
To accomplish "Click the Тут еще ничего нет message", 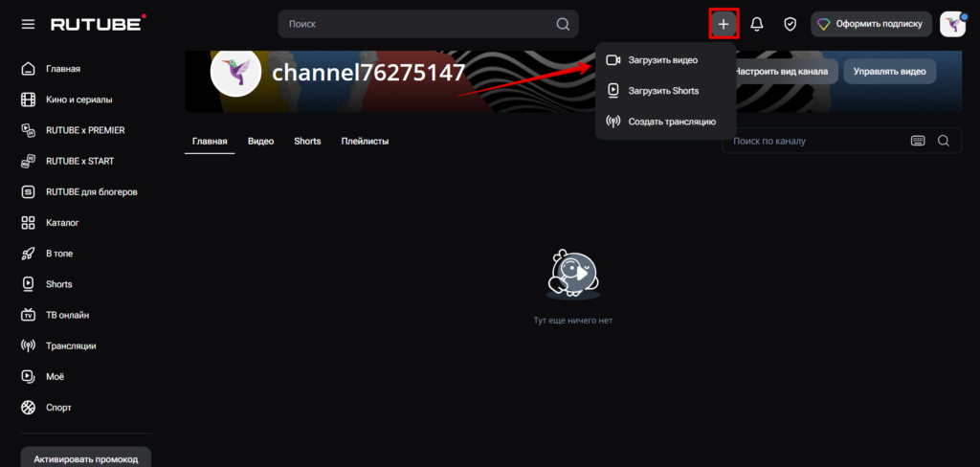I will tap(573, 320).
